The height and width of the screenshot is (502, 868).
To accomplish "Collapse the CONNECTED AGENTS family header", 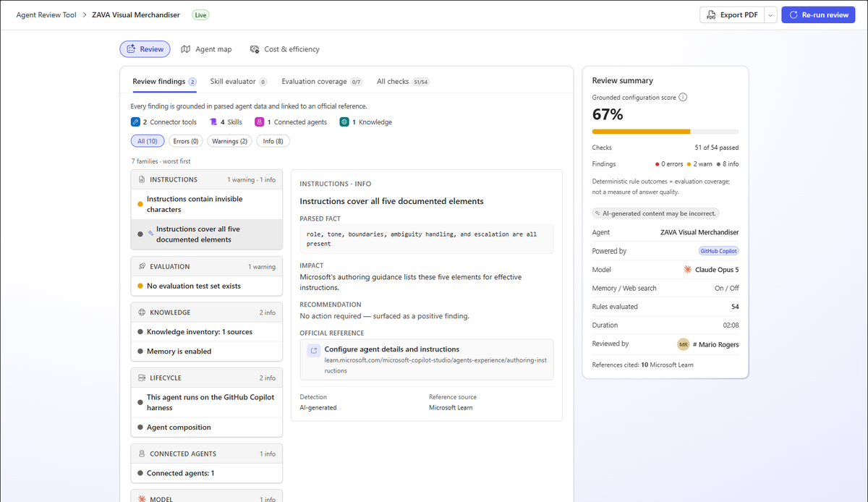I will pyautogui.click(x=206, y=454).
